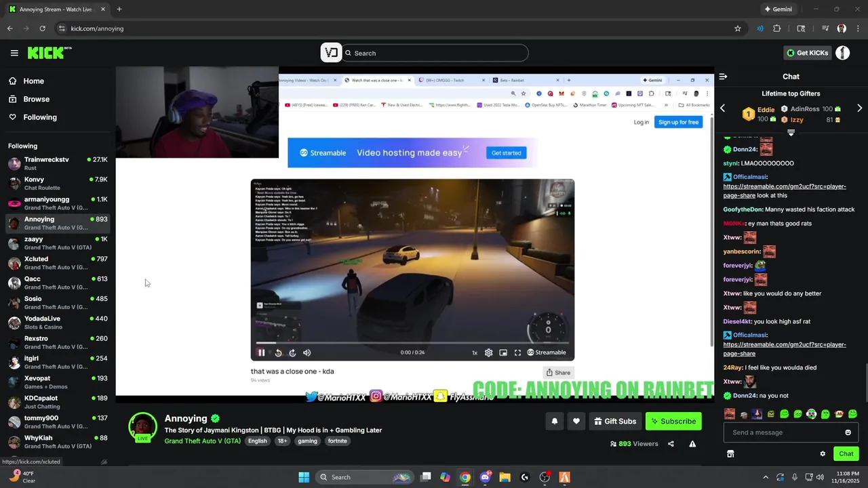This screenshot has height=488, width=868.
Task: Focus the Kick search box
Action: (x=435, y=53)
